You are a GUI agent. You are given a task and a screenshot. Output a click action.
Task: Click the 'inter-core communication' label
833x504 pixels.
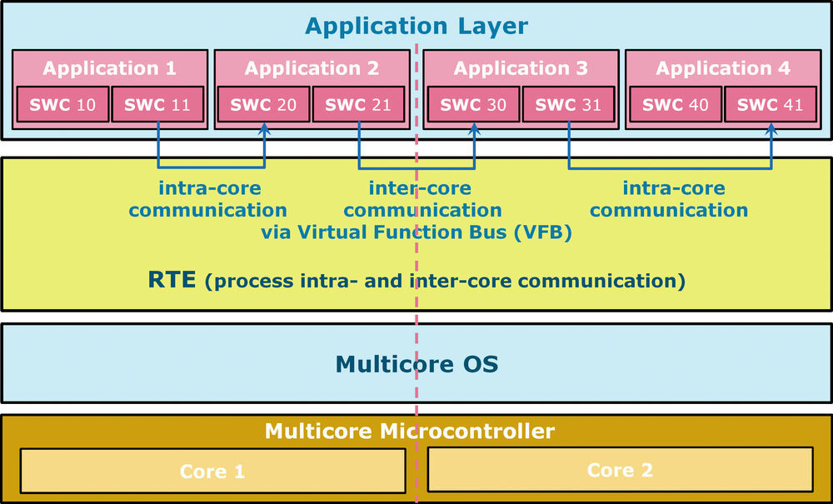point(422,199)
